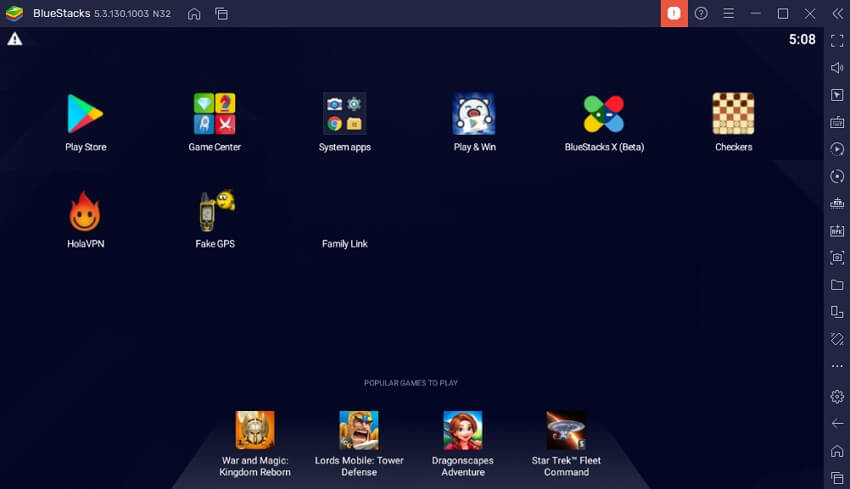Click the sidebar home button
850x489 pixels.
[837, 451]
